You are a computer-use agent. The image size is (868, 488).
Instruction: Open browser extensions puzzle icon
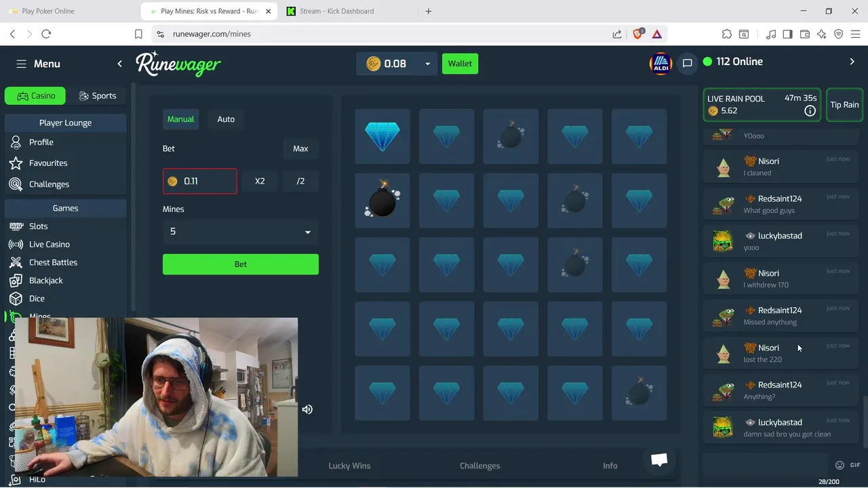click(x=727, y=34)
